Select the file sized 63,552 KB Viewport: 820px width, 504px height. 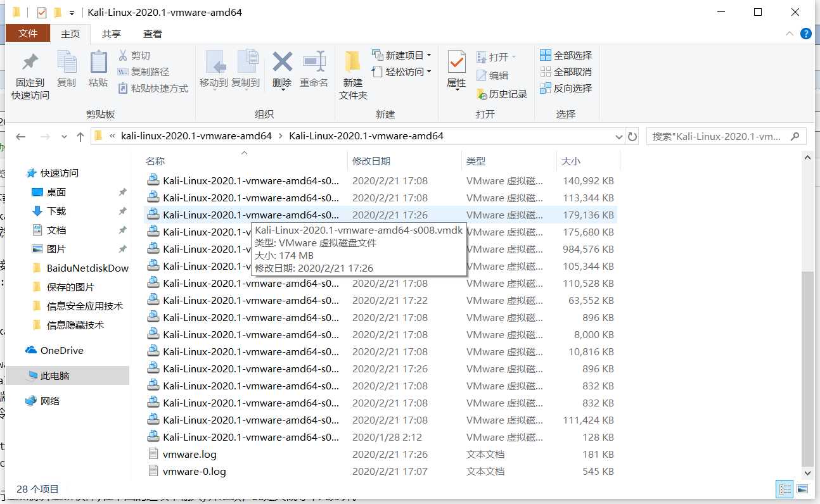380,300
